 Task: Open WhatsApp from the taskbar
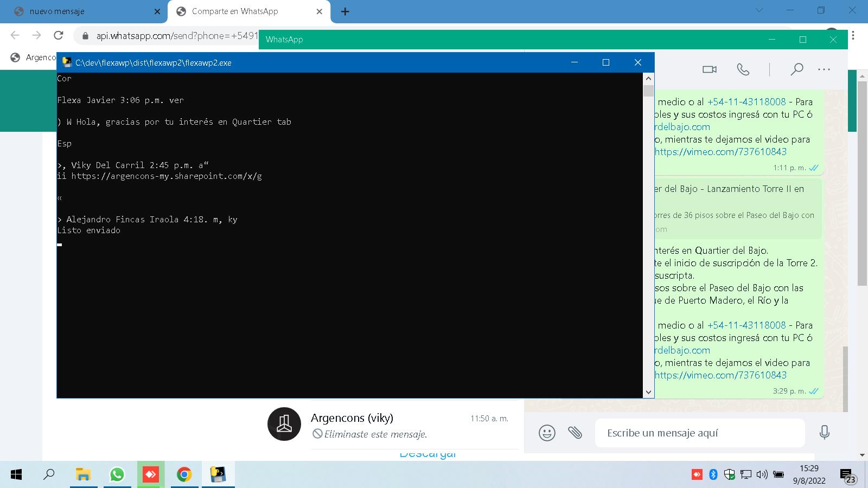click(x=117, y=475)
